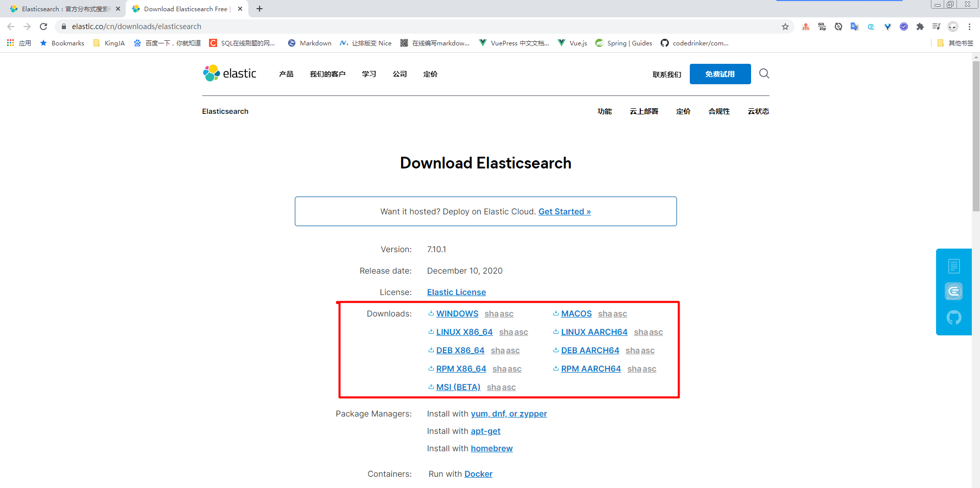Viewport: 980px width, 488px height.
Task: Click the middle C icon in the side widget
Action: 954,291
